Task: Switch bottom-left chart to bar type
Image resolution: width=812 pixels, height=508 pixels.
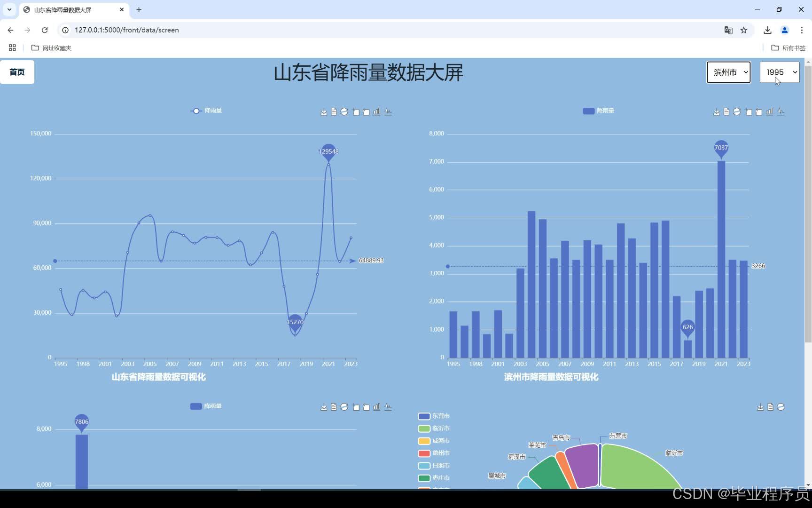Action: (x=377, y=407)
